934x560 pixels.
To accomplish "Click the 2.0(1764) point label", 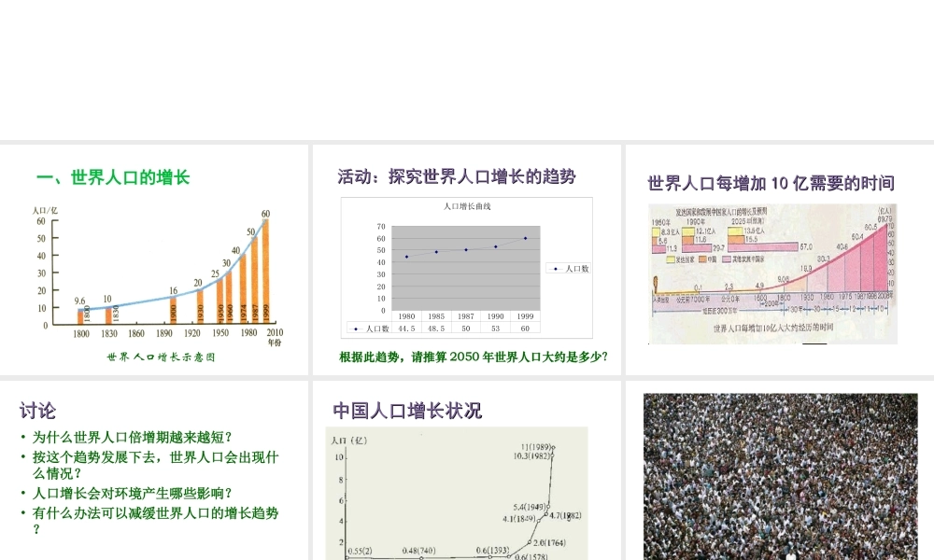I will 549,543.
